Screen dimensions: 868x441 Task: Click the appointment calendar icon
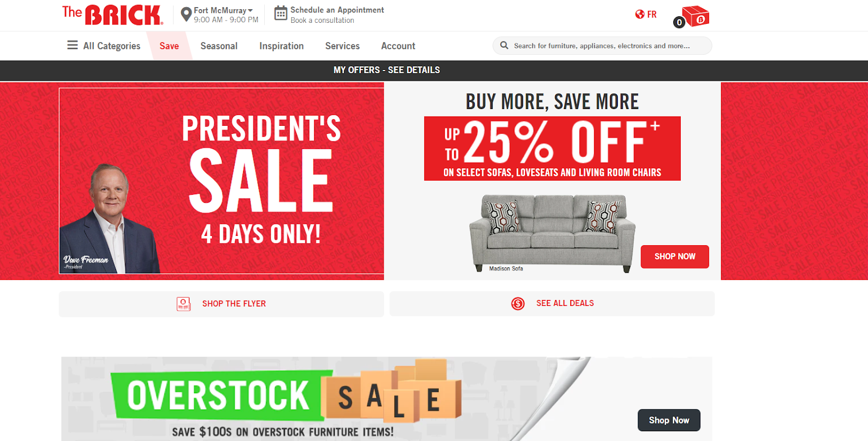(280, 13)
